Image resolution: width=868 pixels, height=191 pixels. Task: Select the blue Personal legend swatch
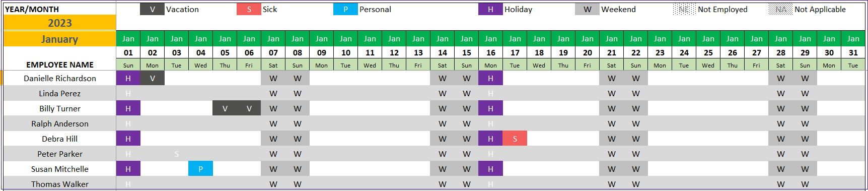tap(345, 9)
